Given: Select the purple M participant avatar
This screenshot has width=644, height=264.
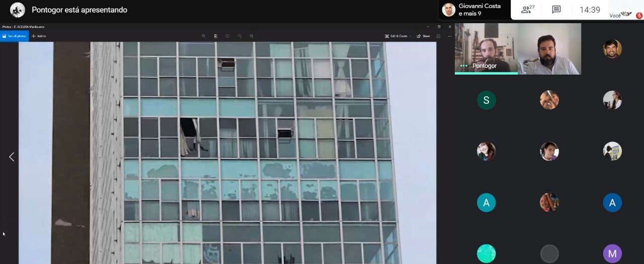Looking at the screenshot, I should click(612, 253).
